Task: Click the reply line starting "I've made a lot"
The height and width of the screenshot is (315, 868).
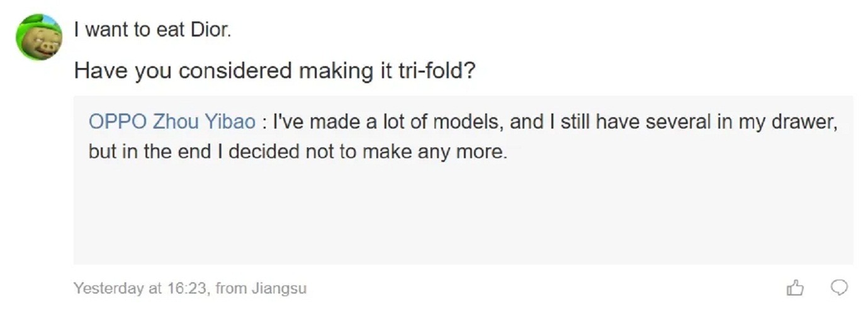Action: click(x=554, y=122)
